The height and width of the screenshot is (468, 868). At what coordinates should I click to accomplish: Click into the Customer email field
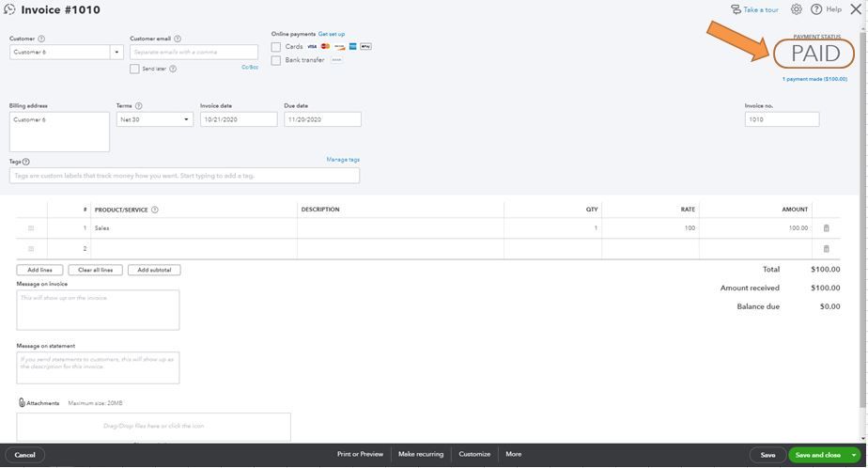[194, 52]
